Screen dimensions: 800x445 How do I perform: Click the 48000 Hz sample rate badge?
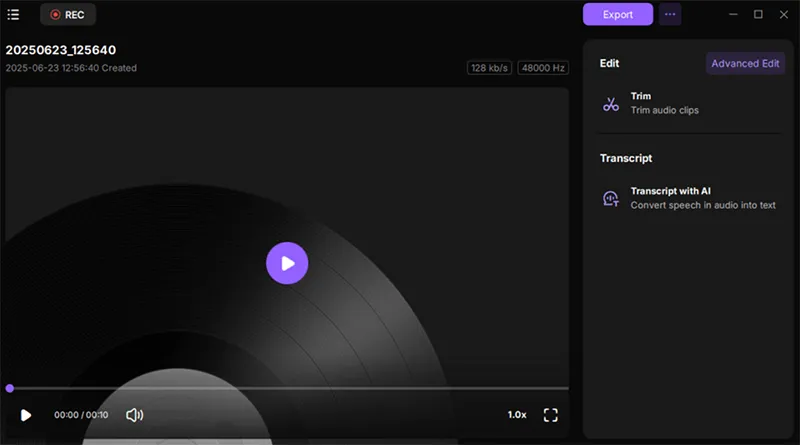click(543, 68)
